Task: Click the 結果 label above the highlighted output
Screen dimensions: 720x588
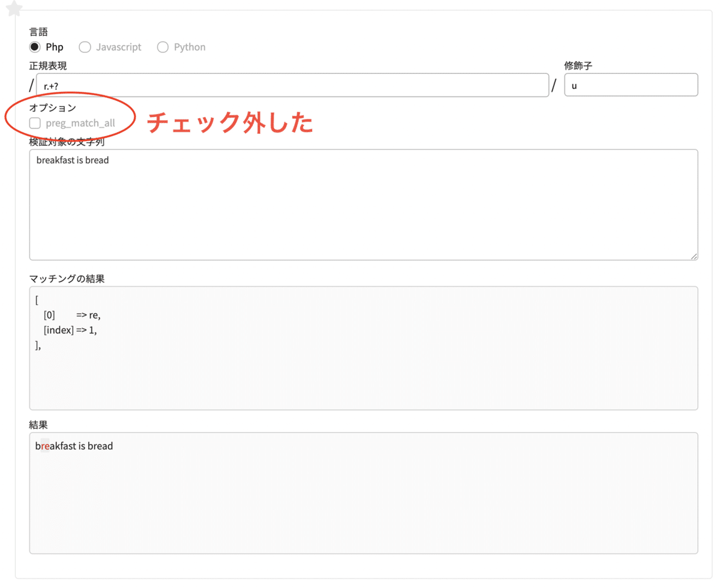Action: [38, 425]
